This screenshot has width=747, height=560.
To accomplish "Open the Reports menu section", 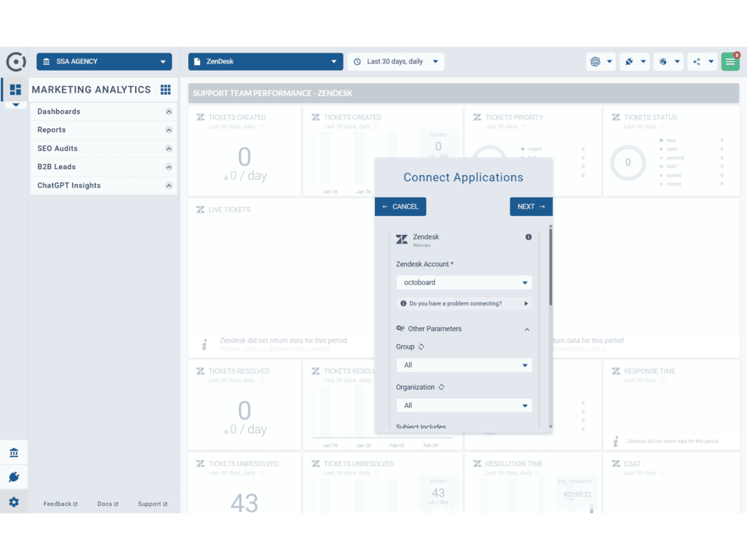I will click(103, 130).
